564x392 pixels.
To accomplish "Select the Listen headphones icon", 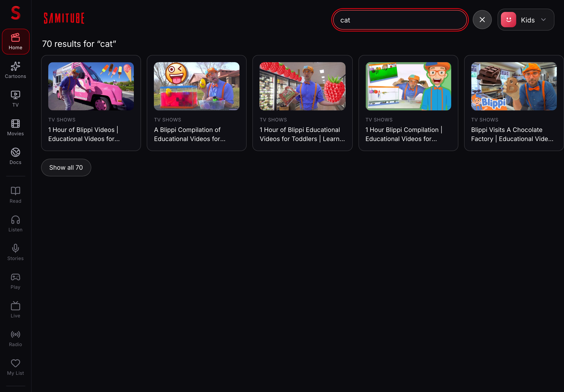I will click(x=16, y=220).
